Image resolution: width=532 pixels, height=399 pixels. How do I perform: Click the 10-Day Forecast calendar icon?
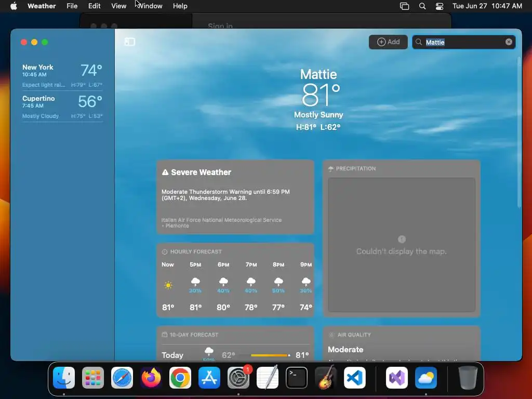[x=165, y=335]
